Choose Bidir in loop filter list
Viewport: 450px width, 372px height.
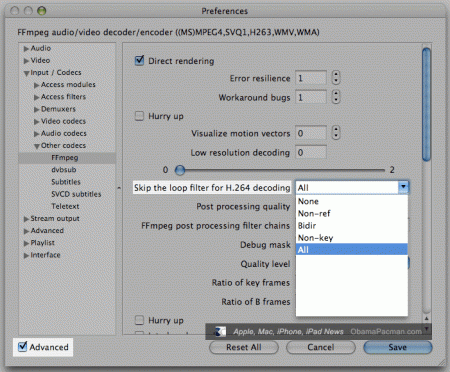pyautogui.click(x=352, y=226)
